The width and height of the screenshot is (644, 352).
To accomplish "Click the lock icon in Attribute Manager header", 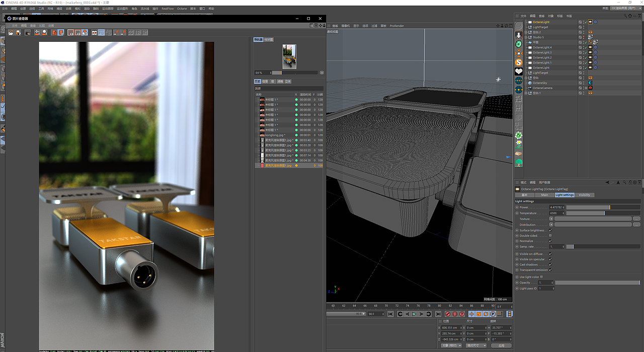I will (630, 182).
